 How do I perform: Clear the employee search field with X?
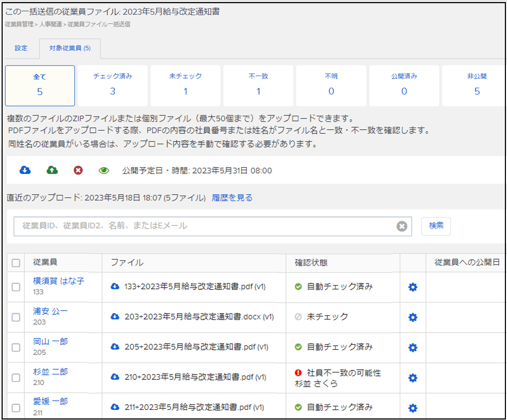point(402,226)
